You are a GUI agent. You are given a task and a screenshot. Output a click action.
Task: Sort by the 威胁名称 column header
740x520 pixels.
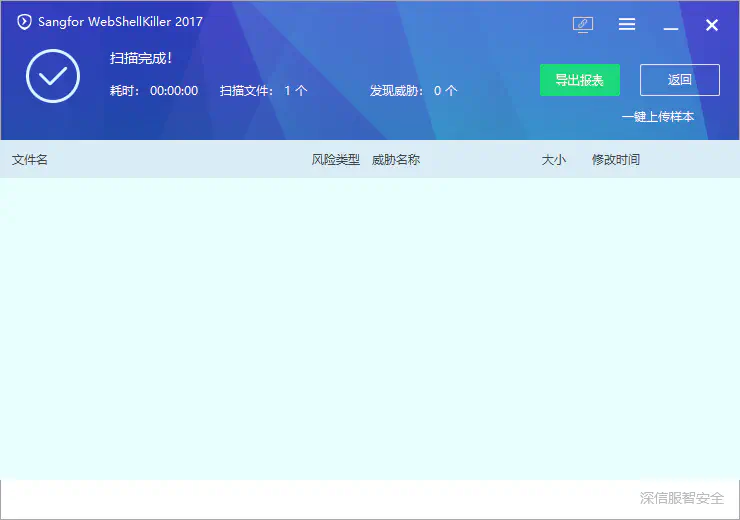pos(396,160)
